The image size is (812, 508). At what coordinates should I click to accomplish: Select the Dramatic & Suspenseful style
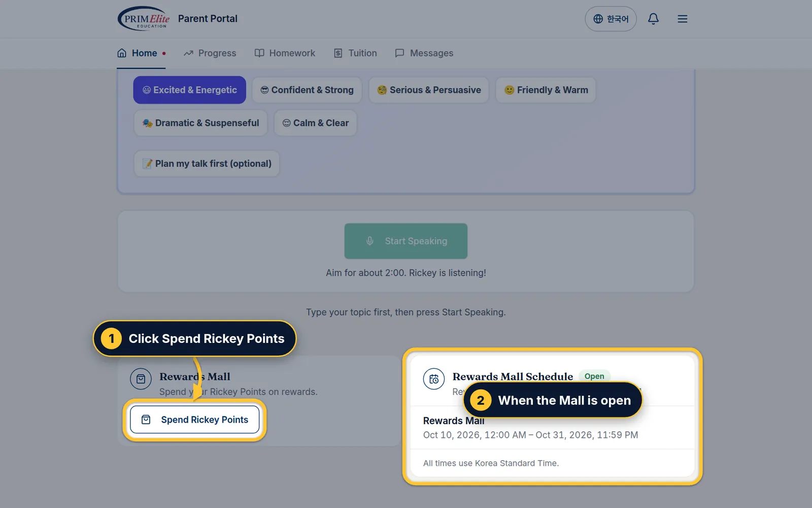200,123
